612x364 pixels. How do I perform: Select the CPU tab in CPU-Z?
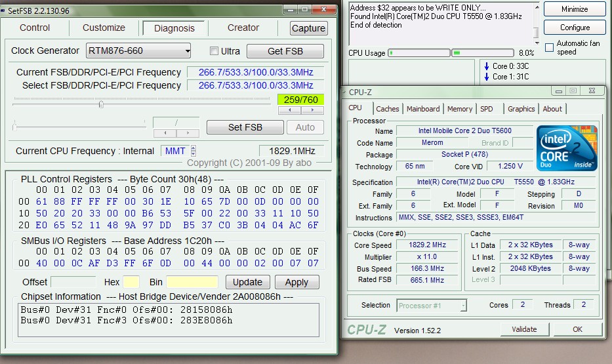click(355, 108)
